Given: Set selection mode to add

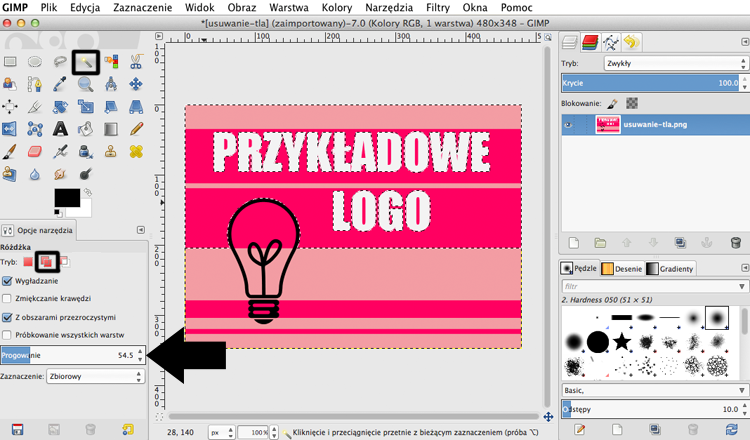Looking at the screenshot, I should pyautogui.click(x=46, y=262).
